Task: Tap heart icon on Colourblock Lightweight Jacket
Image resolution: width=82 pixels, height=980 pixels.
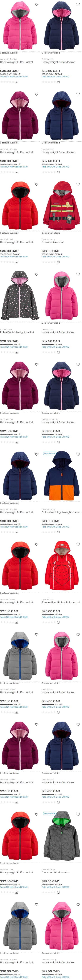Action: [78, 454]
